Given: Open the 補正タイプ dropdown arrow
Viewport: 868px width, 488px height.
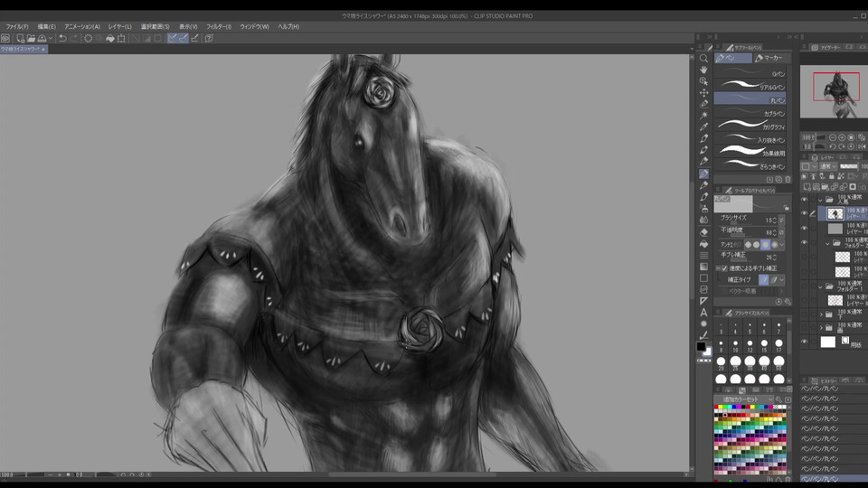Looking at the screenshot, I should (781, 280).
